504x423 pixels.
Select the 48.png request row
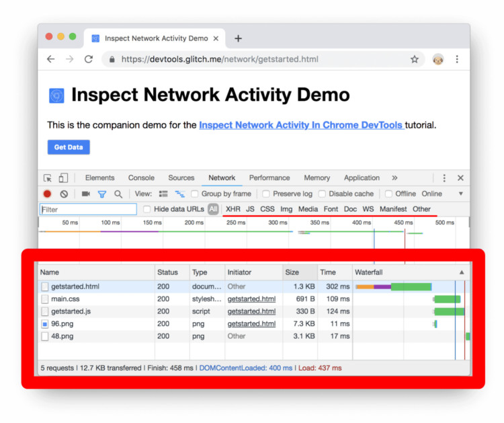[254, 336]
